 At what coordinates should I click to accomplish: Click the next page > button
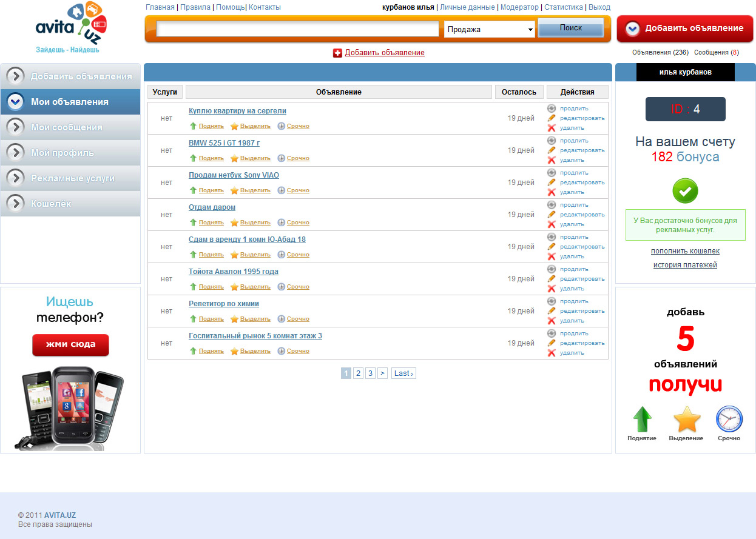pos(382,373)
